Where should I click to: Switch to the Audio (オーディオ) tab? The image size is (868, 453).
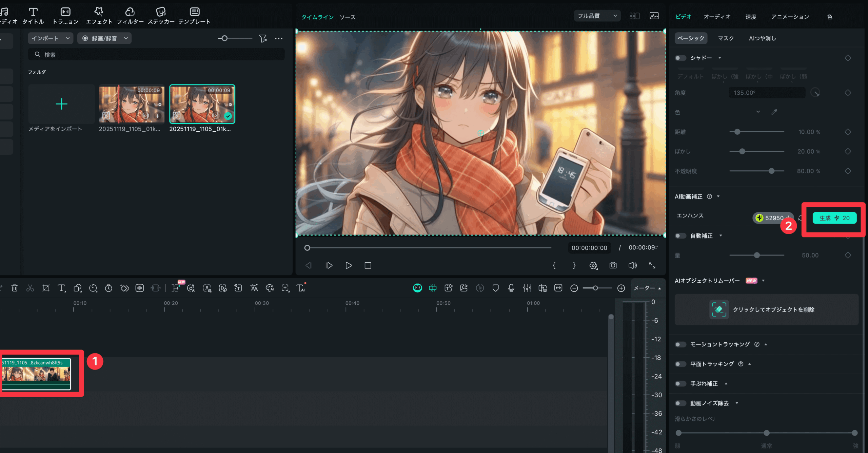pos(717,17)
